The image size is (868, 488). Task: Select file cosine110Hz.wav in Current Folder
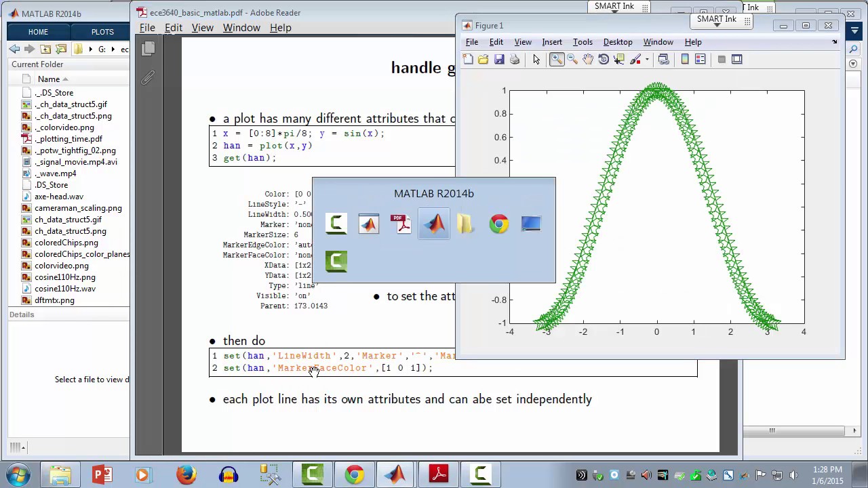[x=64, y=289]
